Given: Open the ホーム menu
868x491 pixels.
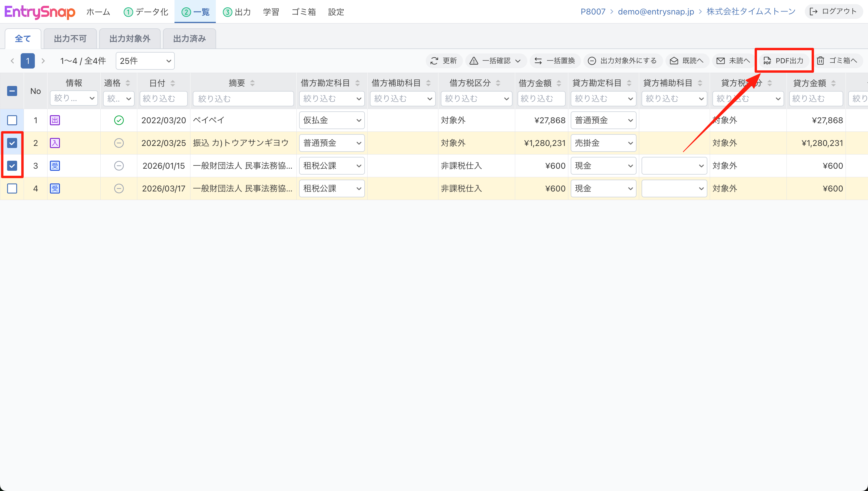Looking at the screenshot, I should (x=98, y=12).
